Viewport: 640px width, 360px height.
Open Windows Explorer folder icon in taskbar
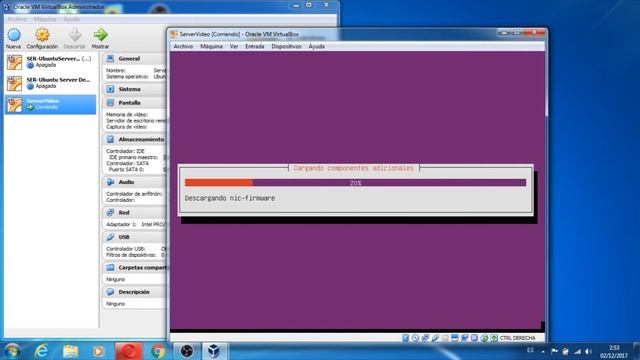(70, 351)
